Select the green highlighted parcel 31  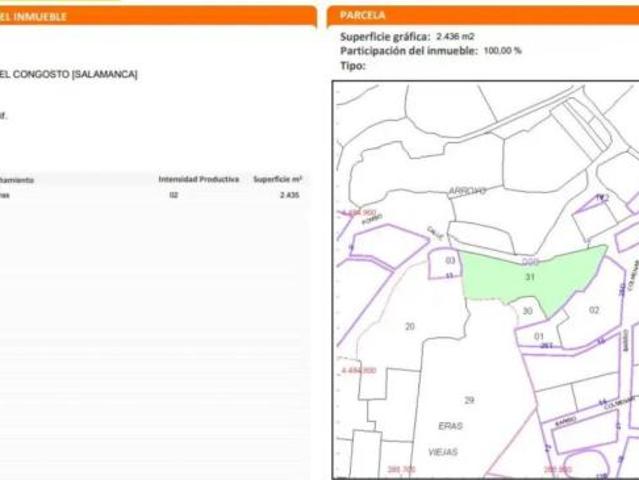coord(530,277)
